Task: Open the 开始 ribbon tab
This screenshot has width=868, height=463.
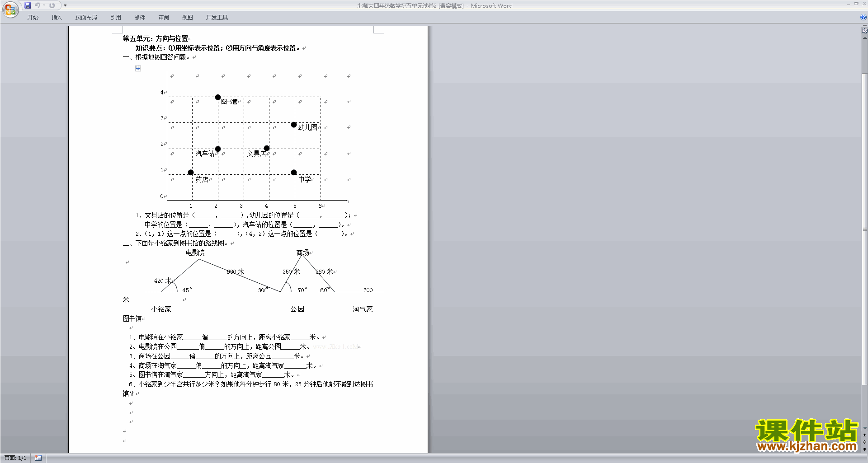Action: click(33, 18)
